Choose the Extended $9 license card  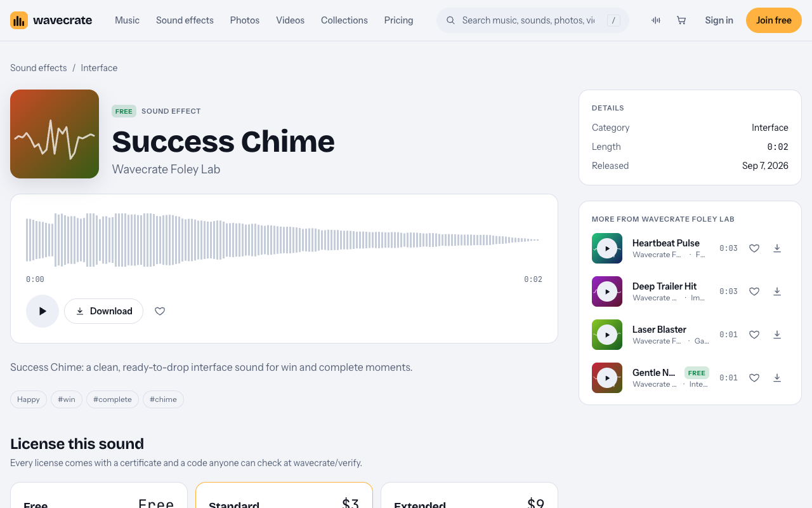(469, 495)
